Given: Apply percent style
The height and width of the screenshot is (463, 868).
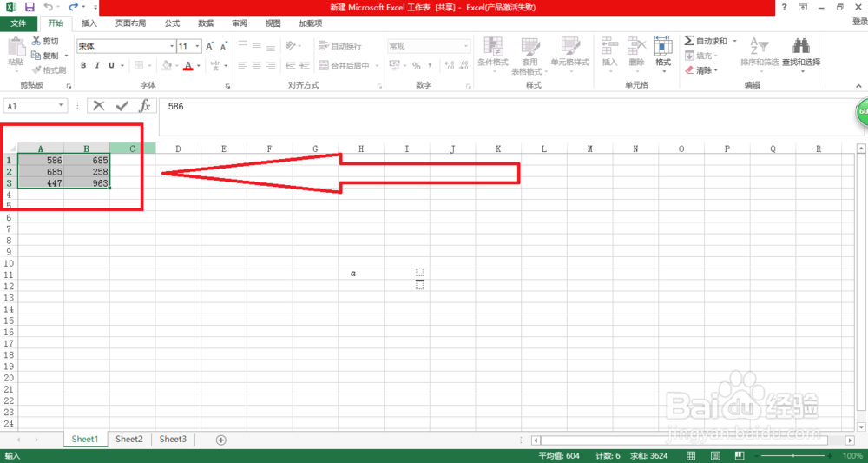Looking at the screenshot, I should tap(417, 66).
